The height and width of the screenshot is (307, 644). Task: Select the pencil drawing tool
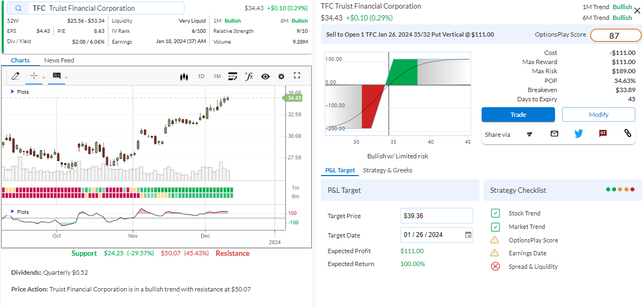point(16,76)
